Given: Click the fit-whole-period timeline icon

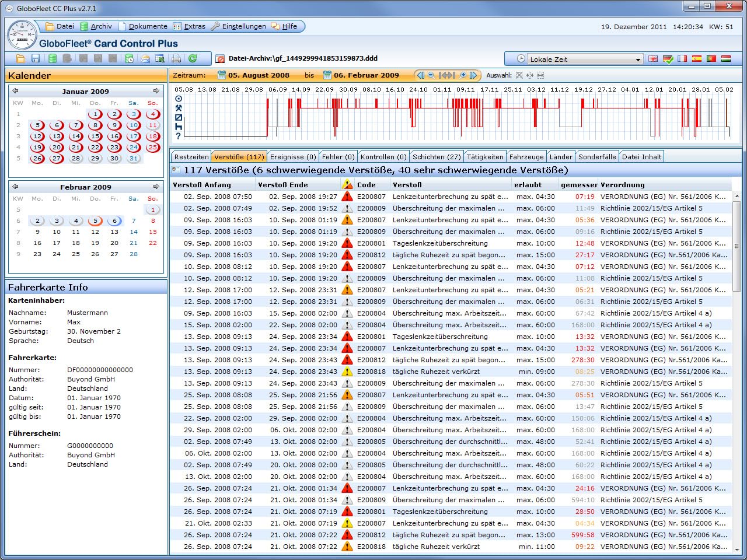Looking at the screenshot, I should click(x=447, y=75).
